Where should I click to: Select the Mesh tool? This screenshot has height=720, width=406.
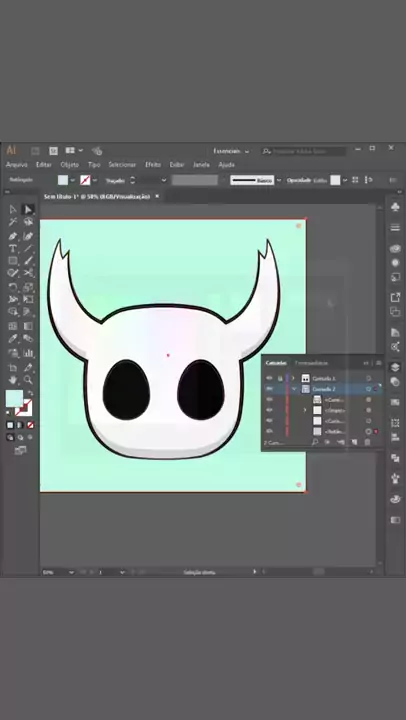click(13, 326)
